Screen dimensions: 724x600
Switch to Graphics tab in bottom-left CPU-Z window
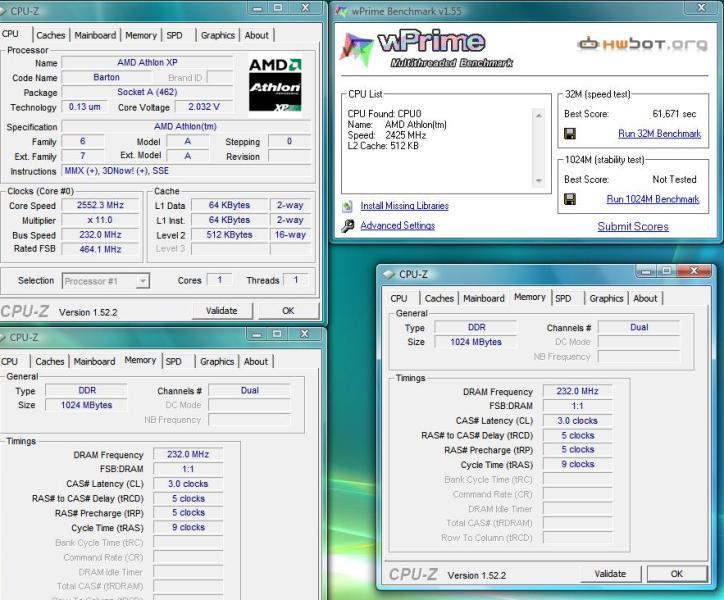coord(217,361)
